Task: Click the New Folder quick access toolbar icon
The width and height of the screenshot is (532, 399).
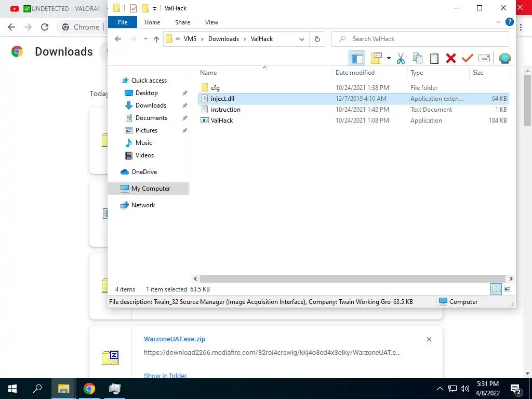Action: [x=145, y=8]
